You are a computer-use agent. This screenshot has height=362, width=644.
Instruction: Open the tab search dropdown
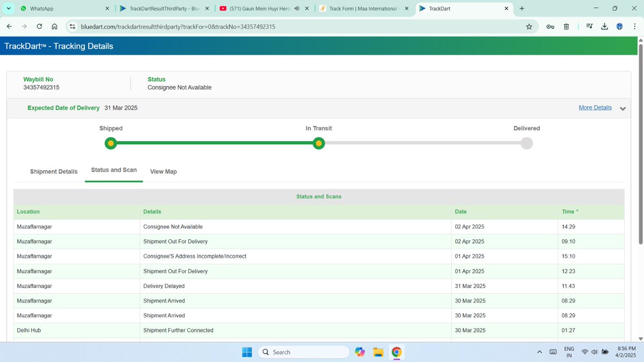(x=9, y=9)
